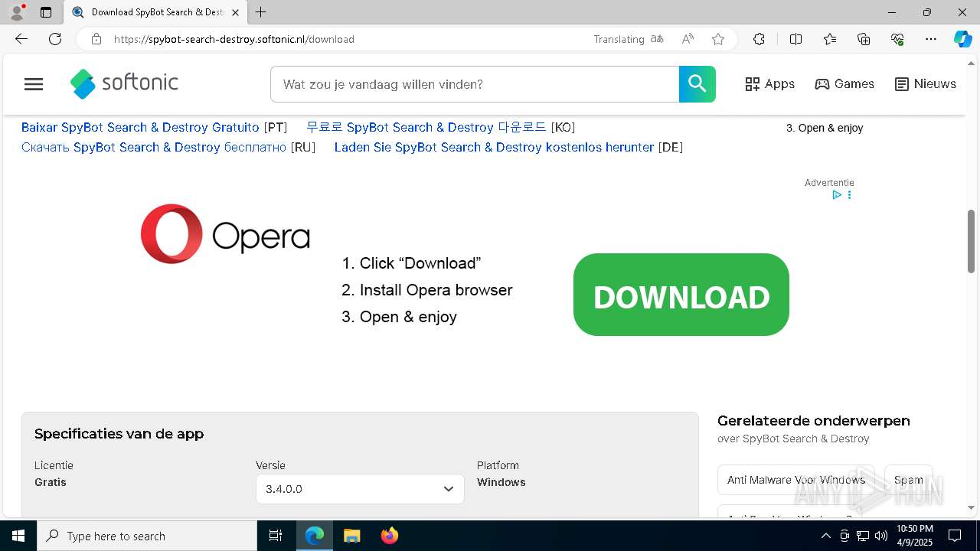Go back to previous page
This screenshot has width=980, height=551.
click(x=21, y=39)
